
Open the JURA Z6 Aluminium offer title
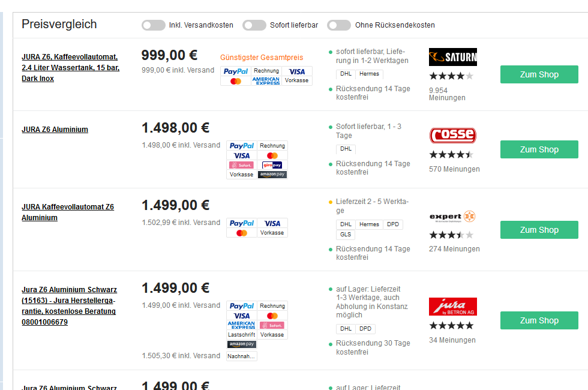(x=55, y=130)
